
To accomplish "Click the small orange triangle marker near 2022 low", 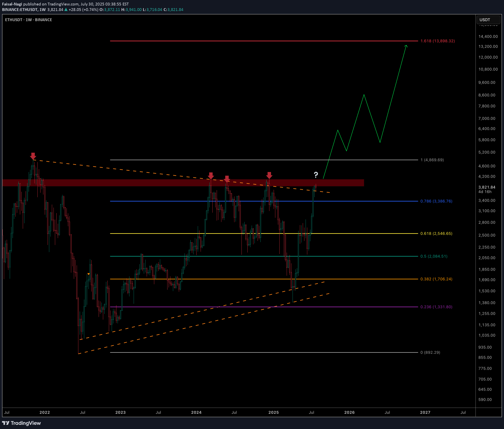I will [x=89, y=274].
